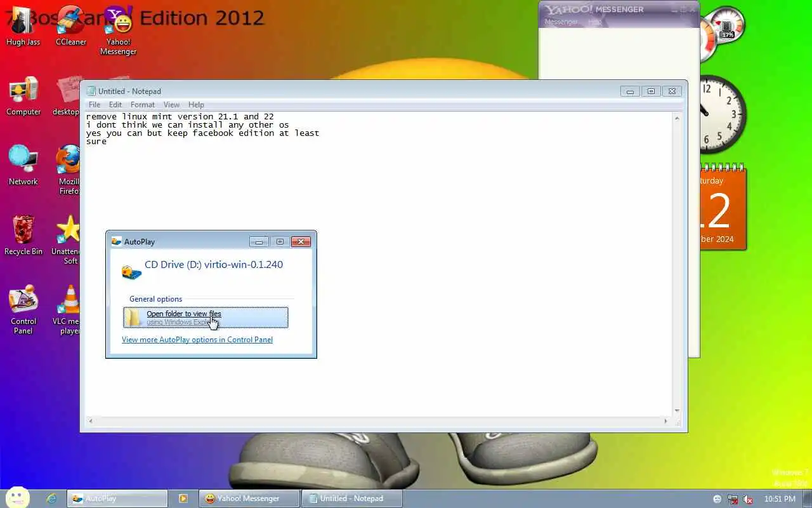
Task: Click the CD drive icon in AutoPlay
Action: (x=131, y=272)
